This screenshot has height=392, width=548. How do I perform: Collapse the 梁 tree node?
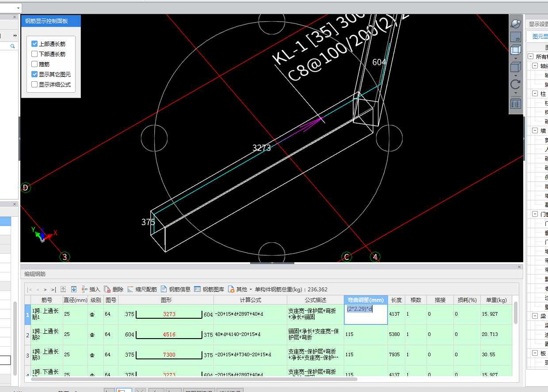[x=535, y=316]
